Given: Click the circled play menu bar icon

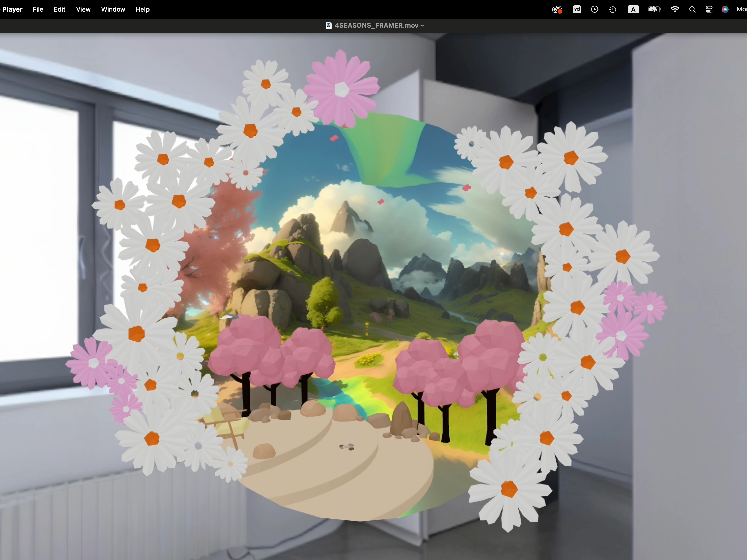Looking at the screenshot, I should point(595,9).
